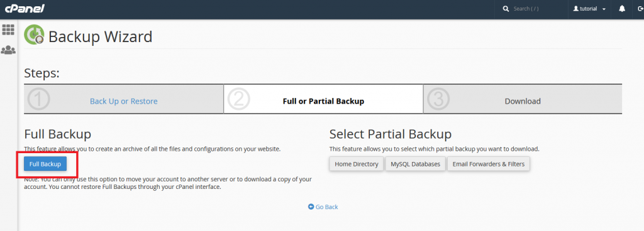Choose Home Directory partial backup

(356, 164)
